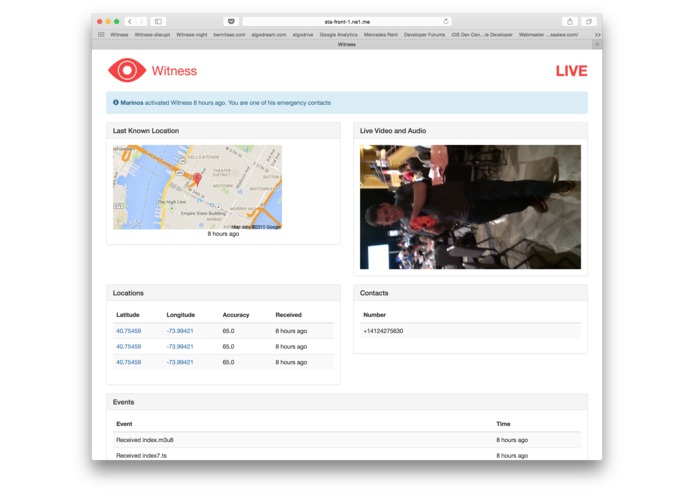Click the 'Received index7.ts' event row

coord(347,455)
